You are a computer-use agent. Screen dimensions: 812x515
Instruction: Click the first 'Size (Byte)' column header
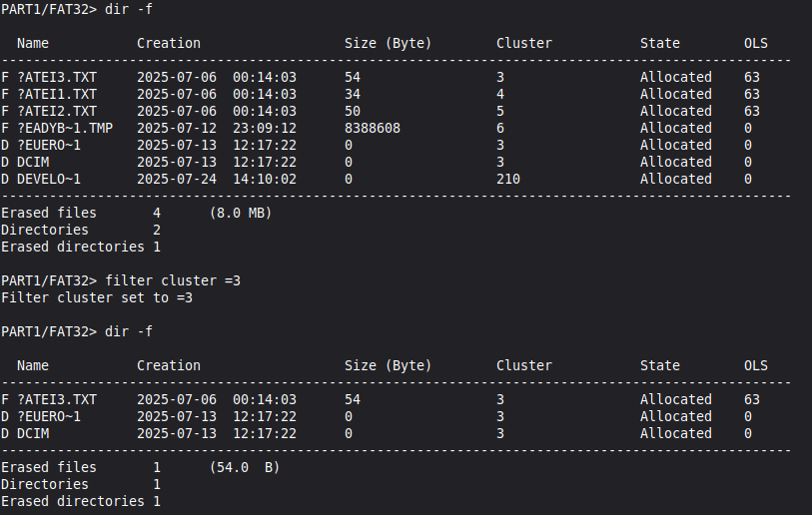(x=388, y=43)
